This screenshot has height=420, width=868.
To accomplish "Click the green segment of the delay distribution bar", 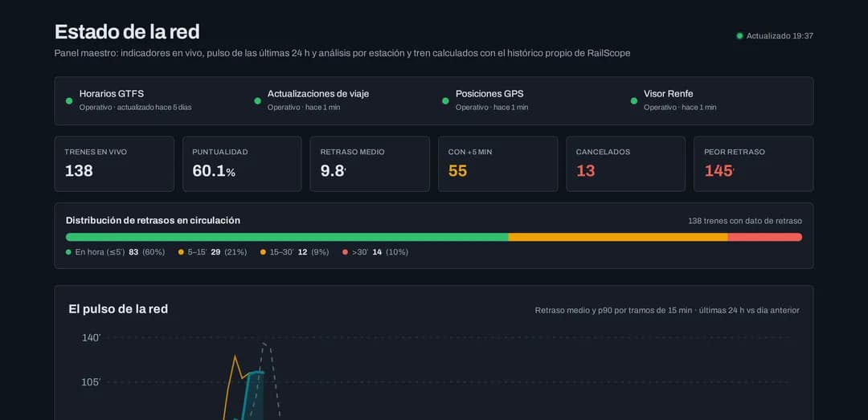I will click(287, 237).
